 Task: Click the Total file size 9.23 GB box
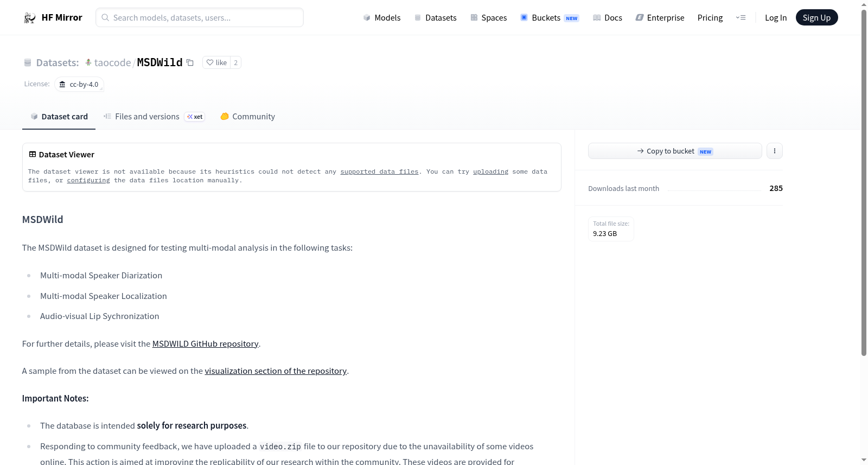pos(611,229)
